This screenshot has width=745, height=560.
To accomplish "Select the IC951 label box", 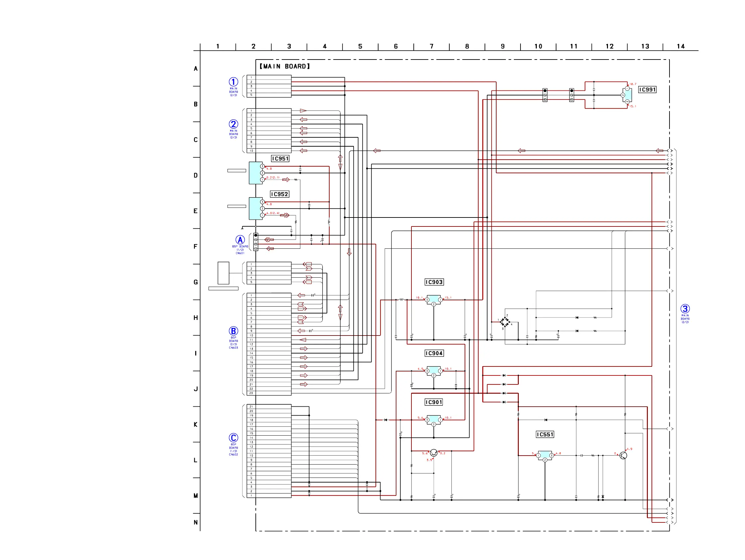I will click(280, 159).
